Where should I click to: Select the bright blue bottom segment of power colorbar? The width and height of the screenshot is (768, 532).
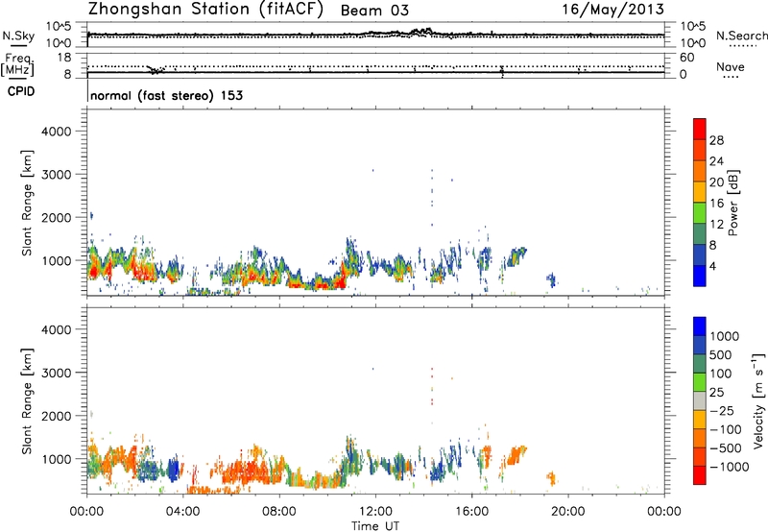pyautogui.click(x=700, y=277)
